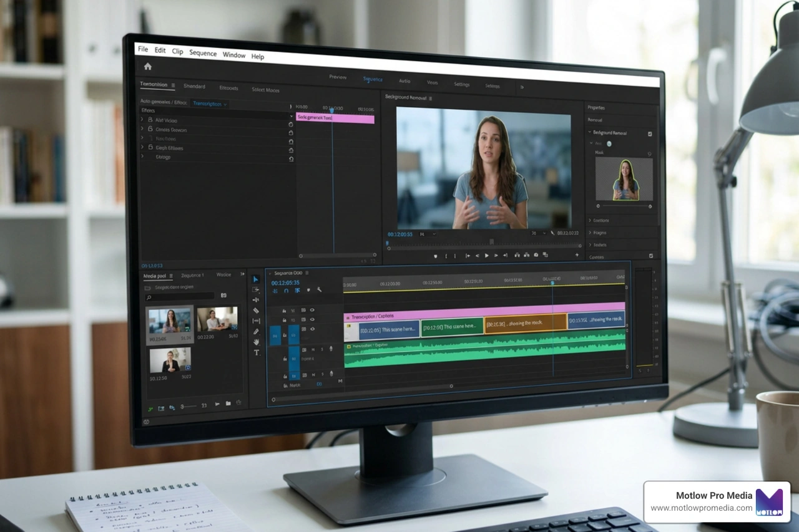This screenshot has height=532, width=799.
Task: Show more Media pool tabs with the chevrons
Action: coord(242,274)
